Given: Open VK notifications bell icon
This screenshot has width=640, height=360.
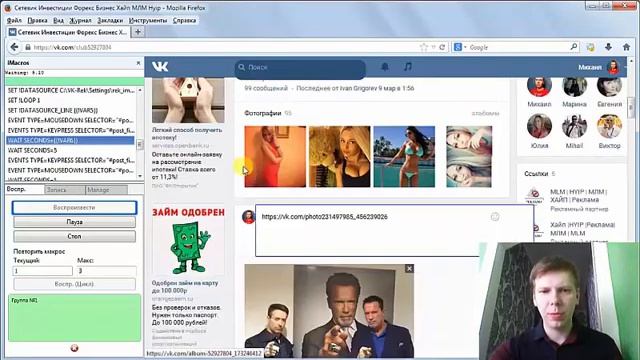Looking at the screenshot, I should (384, 67).
